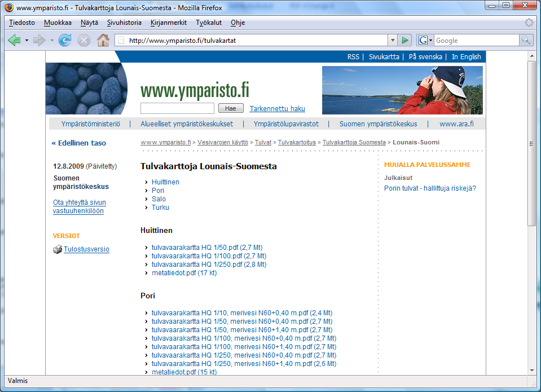
Task: Open Suomen ympäristökeskus nav link
Action: [x=378, y=124]
